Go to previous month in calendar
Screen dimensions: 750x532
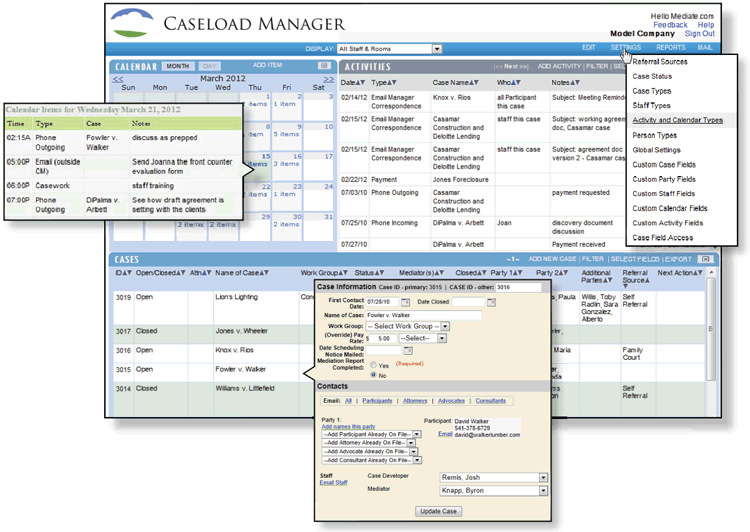pos(119,77)
